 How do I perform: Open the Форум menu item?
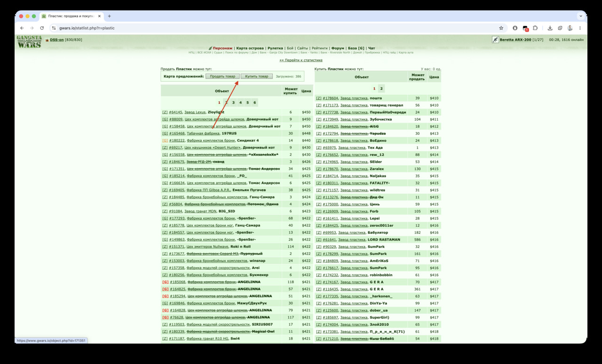click(x=337, y=48)
